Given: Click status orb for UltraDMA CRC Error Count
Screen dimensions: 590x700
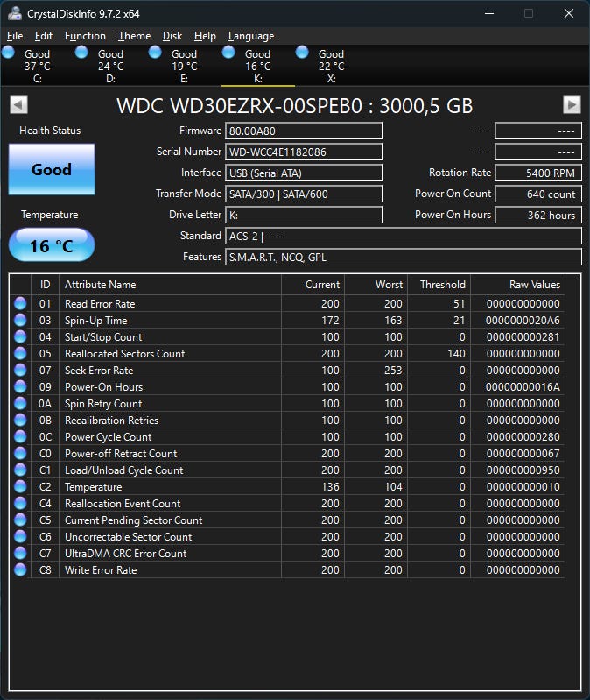Looking at the screenshot, I should click(x=20, y=553).
